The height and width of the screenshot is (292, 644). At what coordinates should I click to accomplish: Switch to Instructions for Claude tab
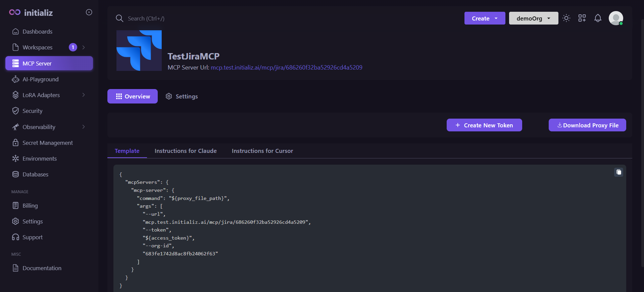click(186, 151)
